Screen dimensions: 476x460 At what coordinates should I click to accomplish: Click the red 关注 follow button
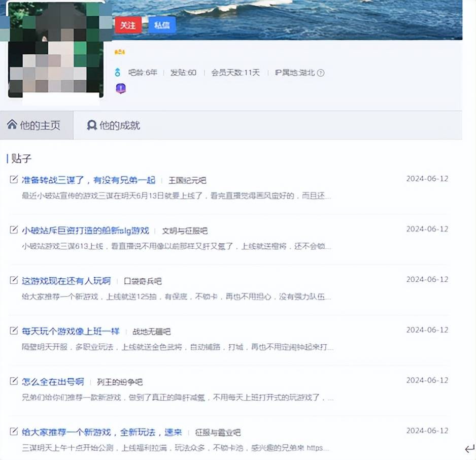coord(128,25)
